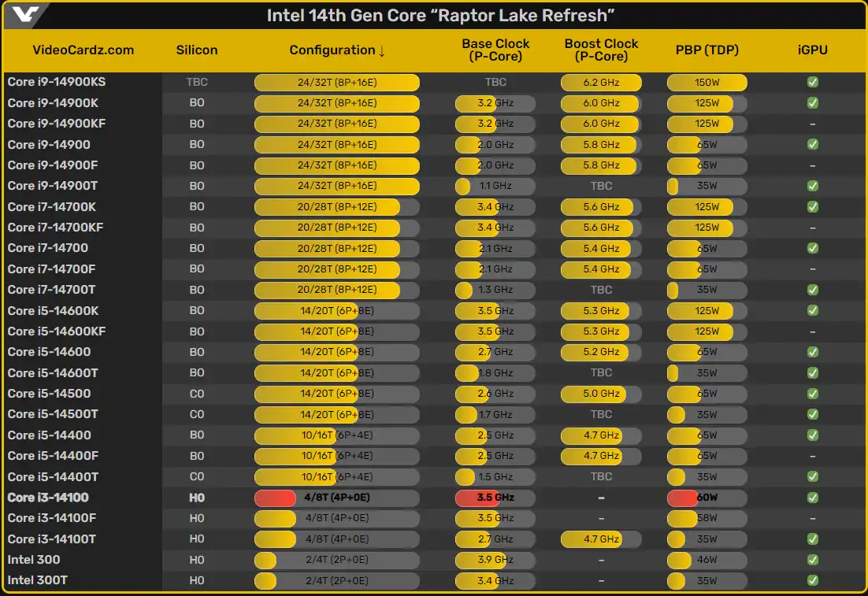Click the green iGPU checkmark for Core i5-14400
The height and width of the screenshot is (596, 868).
812,435
